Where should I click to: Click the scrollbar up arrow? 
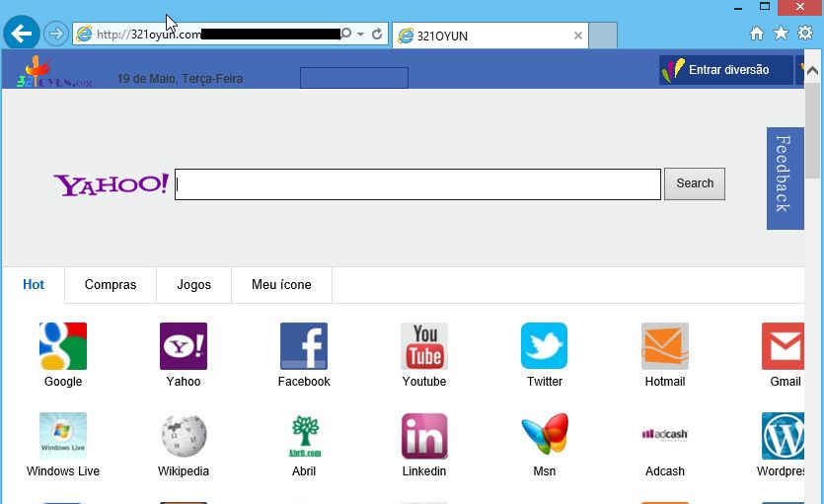(812, 70)
